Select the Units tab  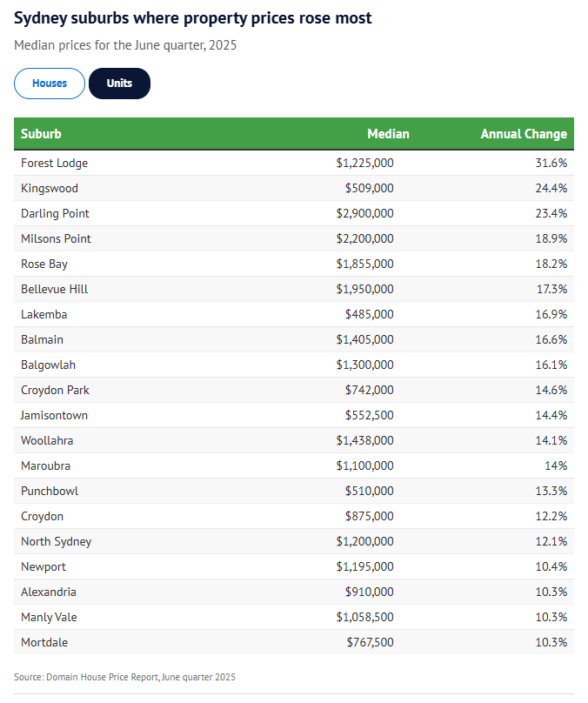[119, 84]
